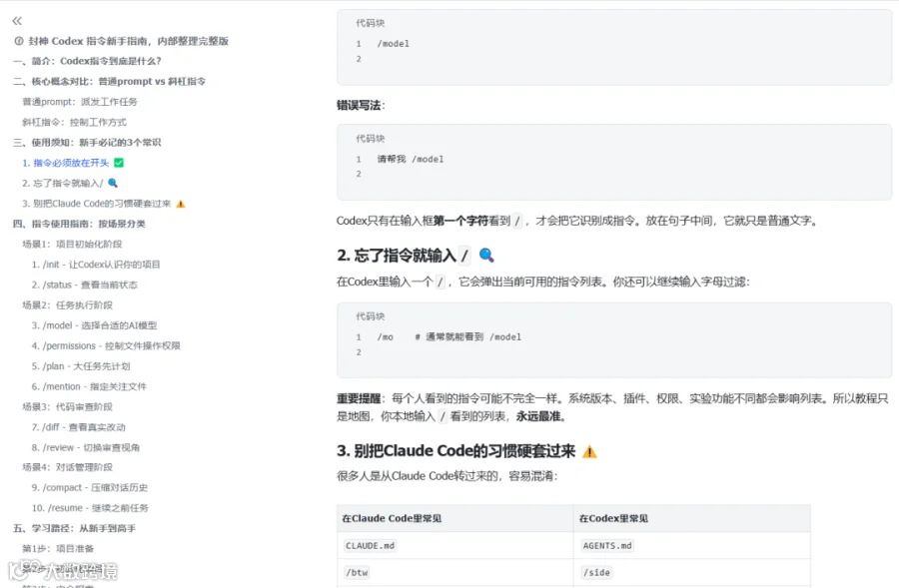Select '场景1：项目初始化阶段' in outline
The width and height of the screenshot is (899, 588).
click(72, 245)
